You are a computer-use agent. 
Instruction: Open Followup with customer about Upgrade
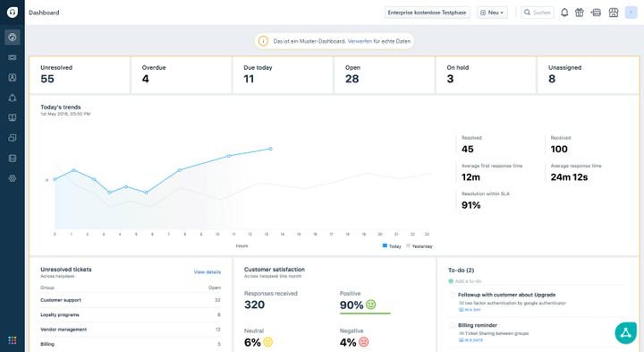pyautogui.click(x=506, y=295)
